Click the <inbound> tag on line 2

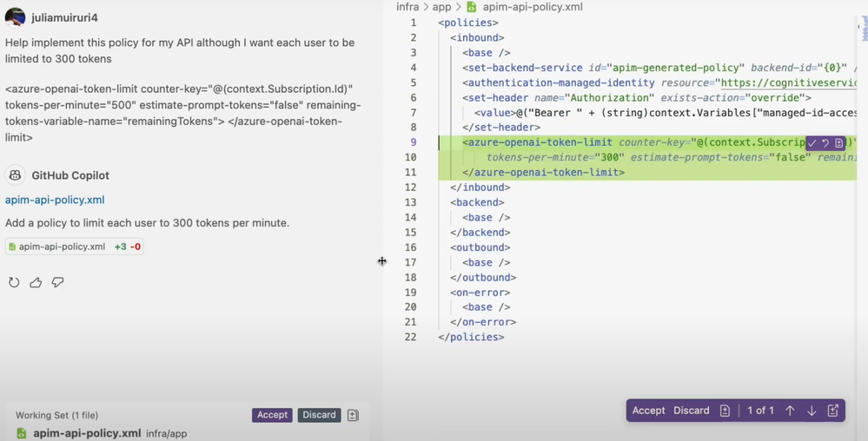pyautogui.click(x=477, y=37)
